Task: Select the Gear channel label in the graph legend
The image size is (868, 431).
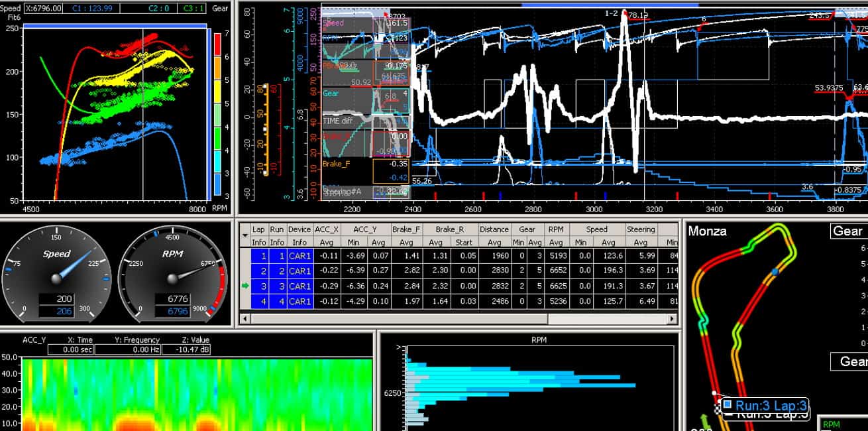Action: click(x=331, y=93)
